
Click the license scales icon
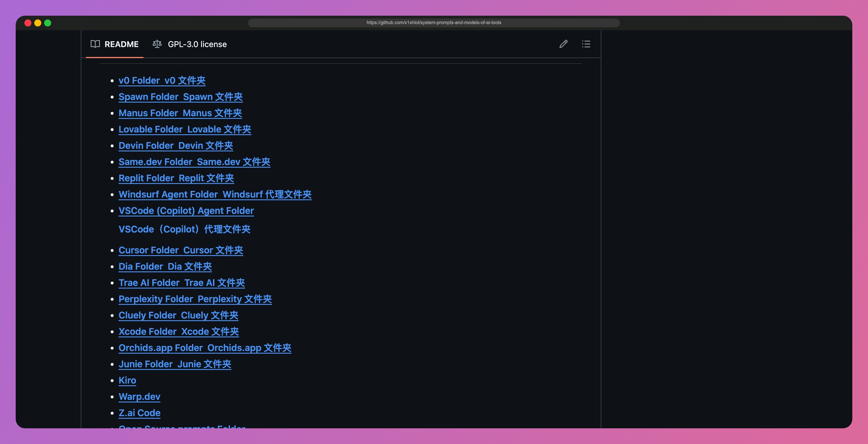(157, 44)
